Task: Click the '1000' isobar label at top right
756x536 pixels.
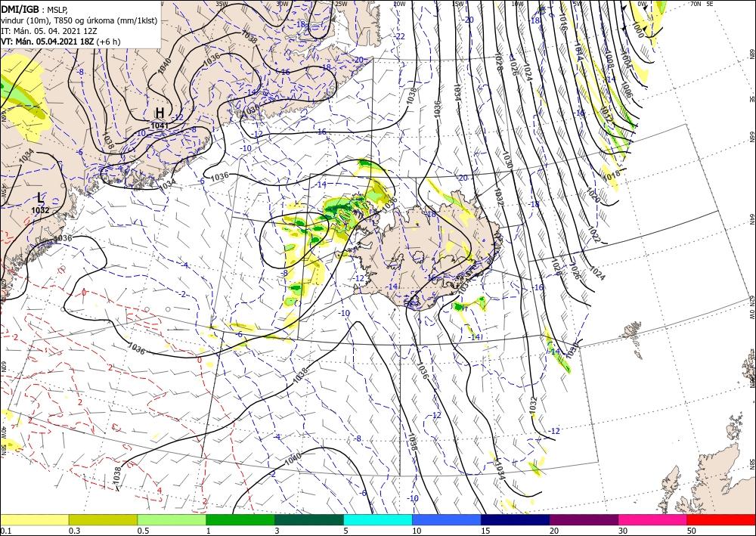Action: click(637, 31)
